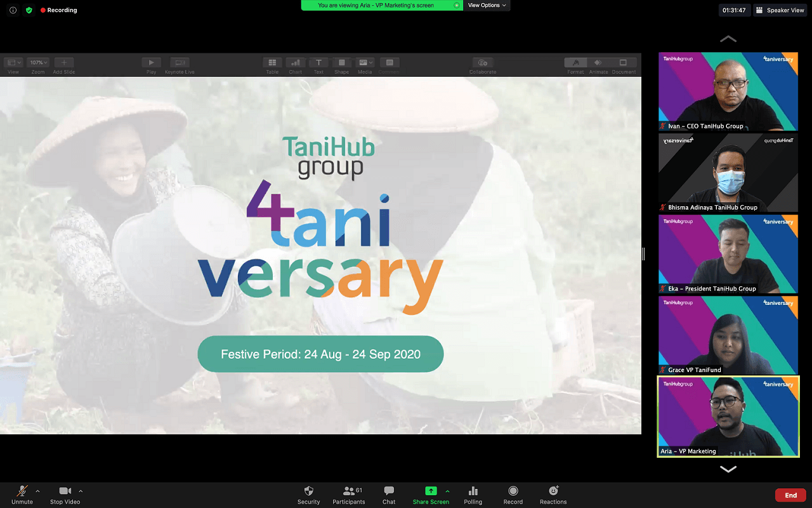Click the meeting info icon
This screenshot has width=812, height=508.
13,10
